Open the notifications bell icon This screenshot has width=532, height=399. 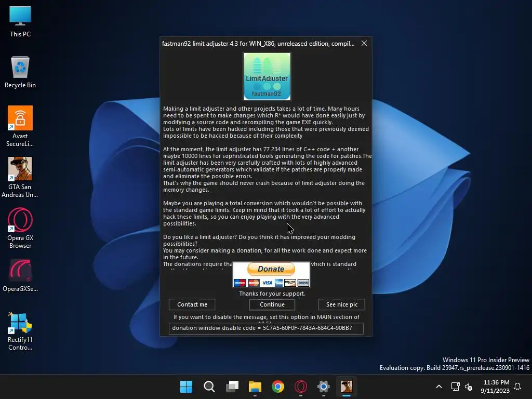517,387
